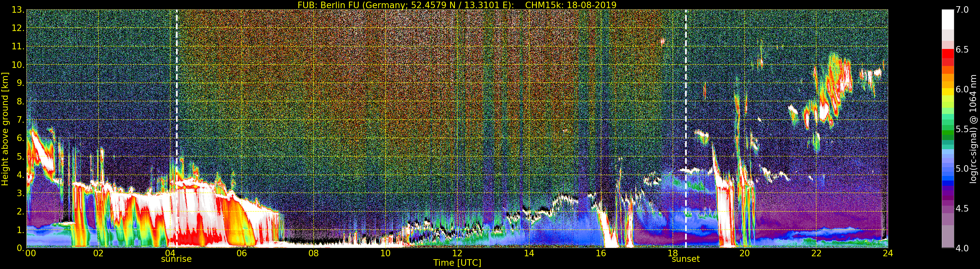This screenshot has height=269, width=980.
Task: Click the white dashed sunrise line in the plot
Action: click(x=177, y=129)
